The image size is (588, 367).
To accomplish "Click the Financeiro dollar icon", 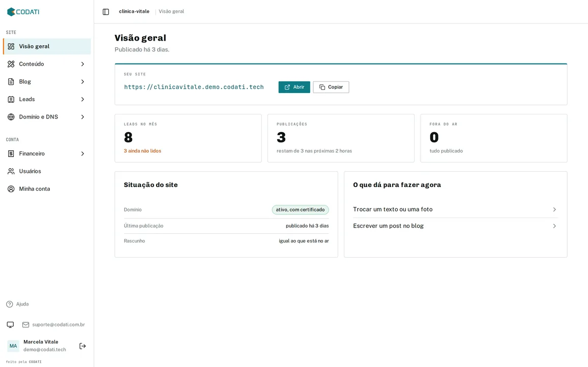I will point(11,154).
